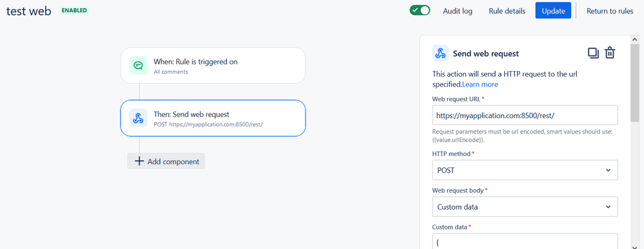Click the scrollbar down arrow

[634, 245]
